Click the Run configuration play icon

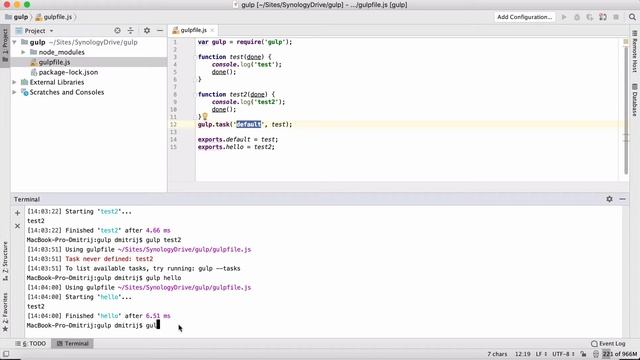click(564, 17)
